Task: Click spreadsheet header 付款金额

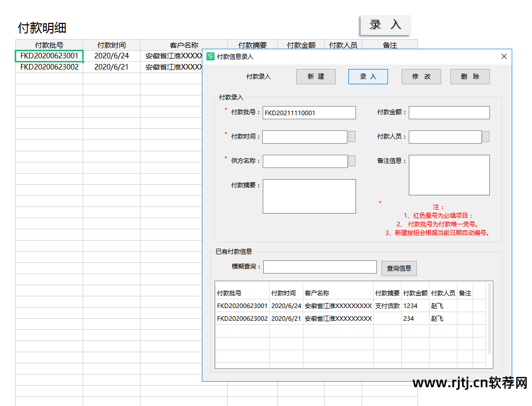Action: click(x=301, y=45)
